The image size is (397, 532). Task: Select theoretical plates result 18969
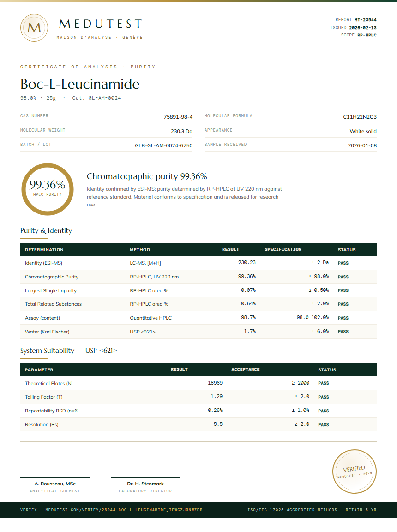click(x=215, y=383)
